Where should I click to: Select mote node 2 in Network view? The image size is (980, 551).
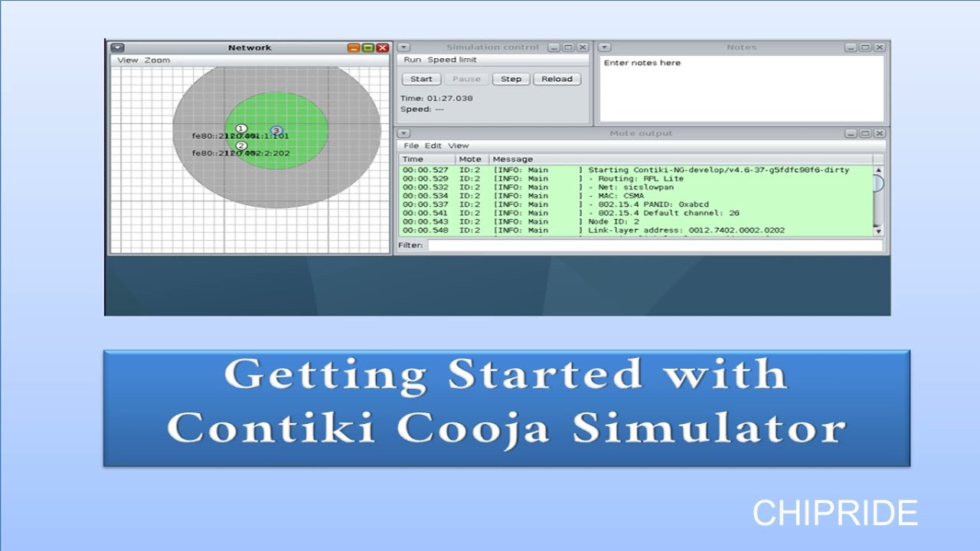click(241, 145)
